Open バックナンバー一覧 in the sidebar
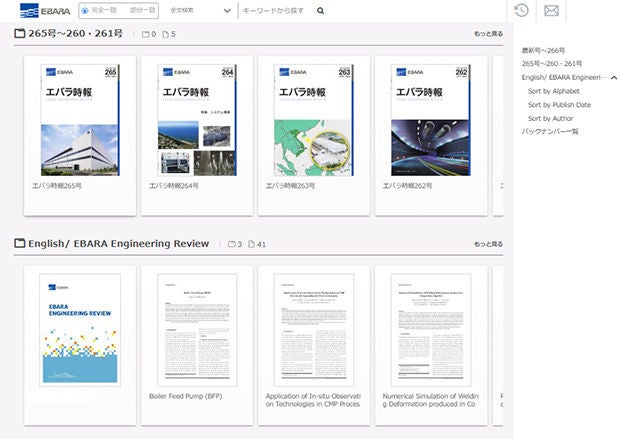Viewport: 620px width, 439px height. point(550,132)
